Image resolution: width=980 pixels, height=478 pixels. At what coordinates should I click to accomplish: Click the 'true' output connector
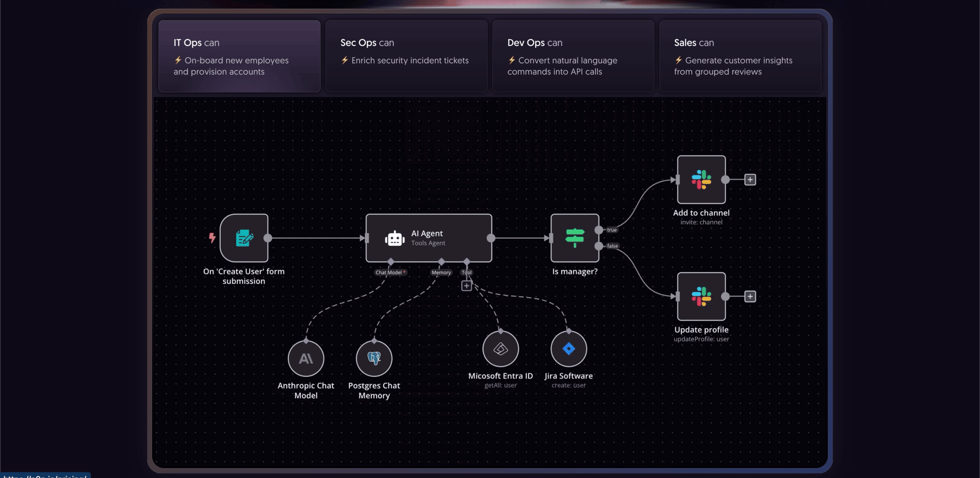point(599,230)
